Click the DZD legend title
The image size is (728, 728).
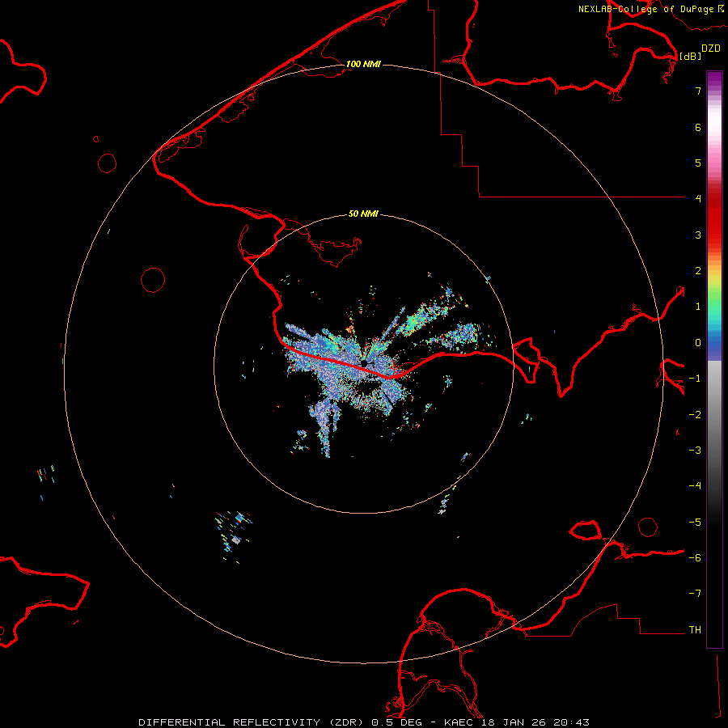711,49
